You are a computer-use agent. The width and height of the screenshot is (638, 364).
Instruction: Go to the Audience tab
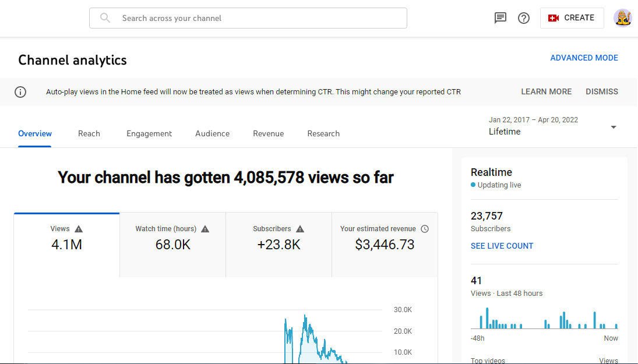pyautogui.click(x=213, y=133)
